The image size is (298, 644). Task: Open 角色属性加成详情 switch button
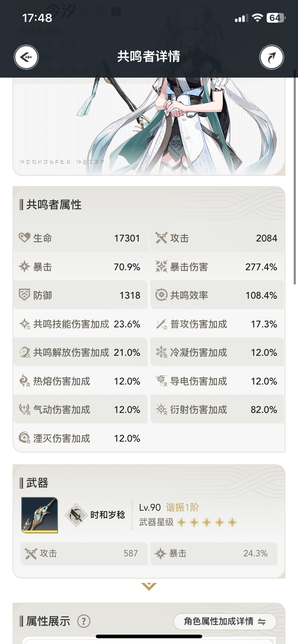(x=225, y=621)
